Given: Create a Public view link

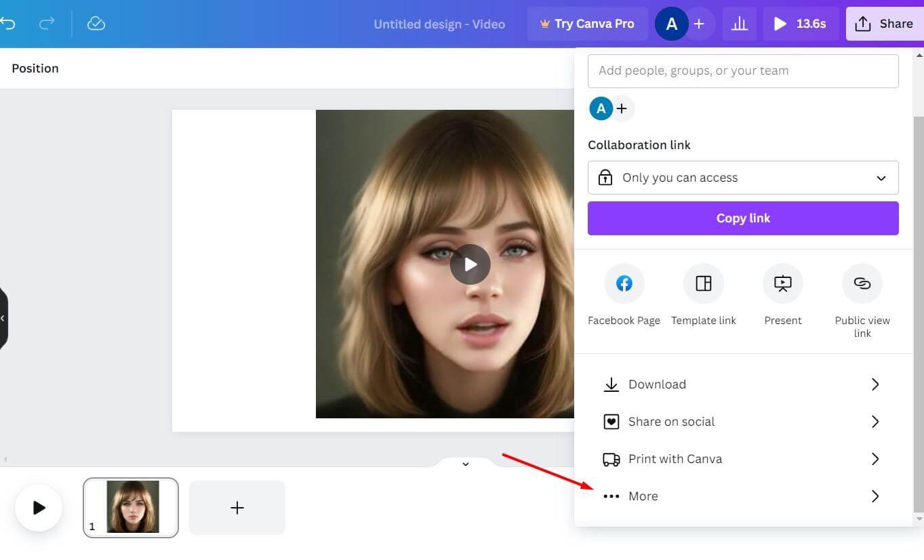Looking at the screenshot, I should pos(862,283).
